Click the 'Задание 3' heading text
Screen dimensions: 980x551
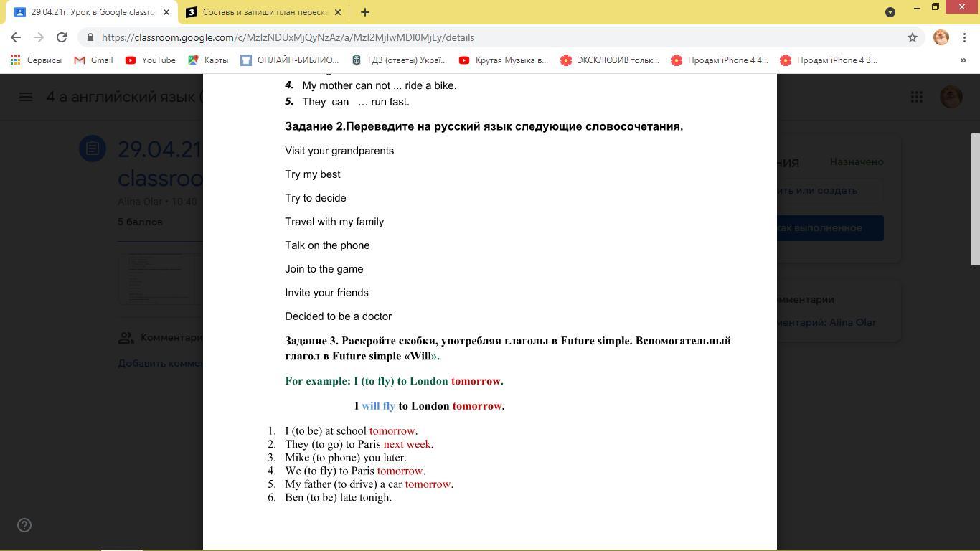pos(508,348)
